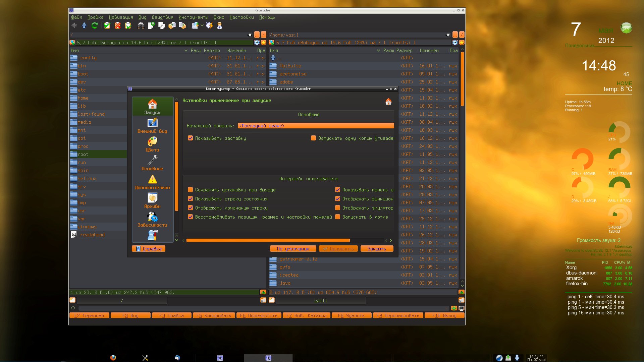Click the mount drive disk icon in toolbar
This screenshot has width=644, height=362.
click(x=195, y=25)
